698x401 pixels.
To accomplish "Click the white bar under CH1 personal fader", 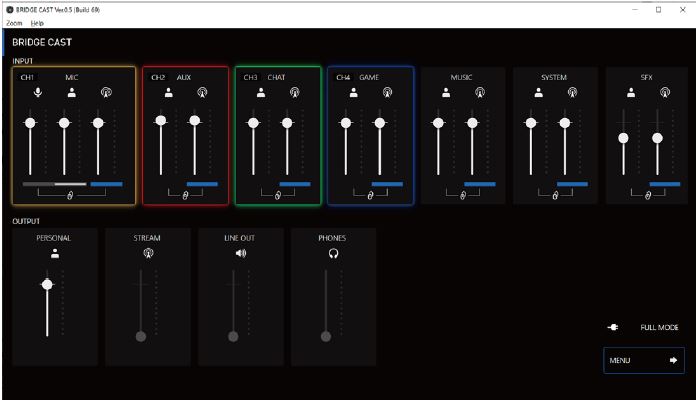I will [x=70, y=184].
